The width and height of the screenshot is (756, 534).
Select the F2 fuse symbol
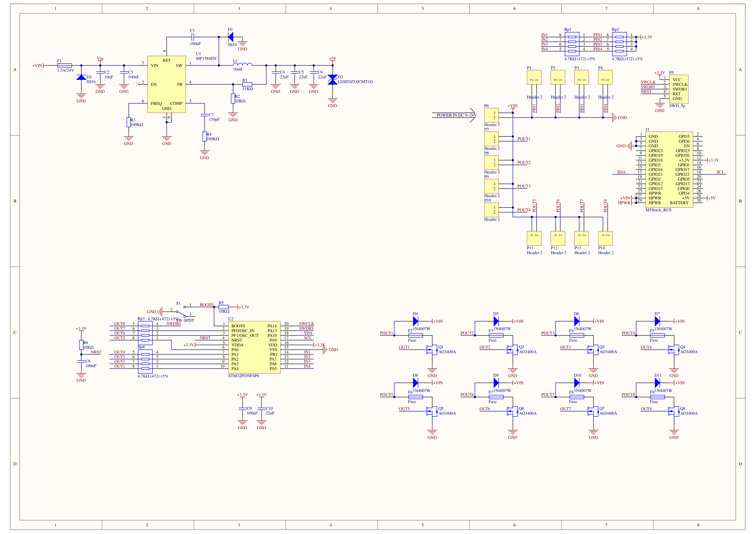[x=415, y=335]
